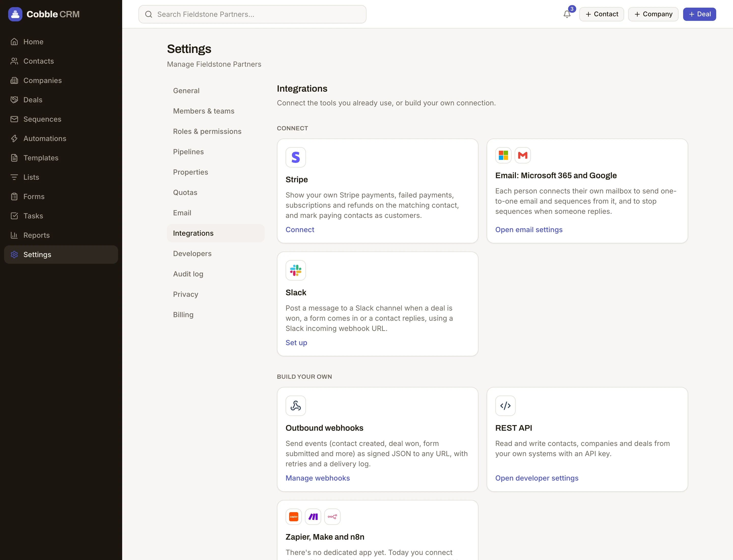Click the Slack Set up link
The width and height of the screenshot is (733, 560).
click(x=296, y=343)
